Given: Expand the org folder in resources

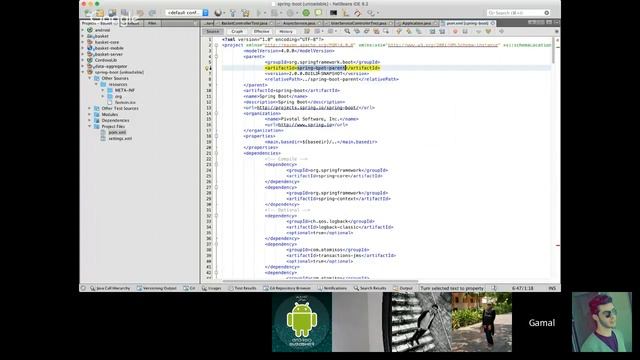Looking at the screenshot, I should [x=103, y=96].
